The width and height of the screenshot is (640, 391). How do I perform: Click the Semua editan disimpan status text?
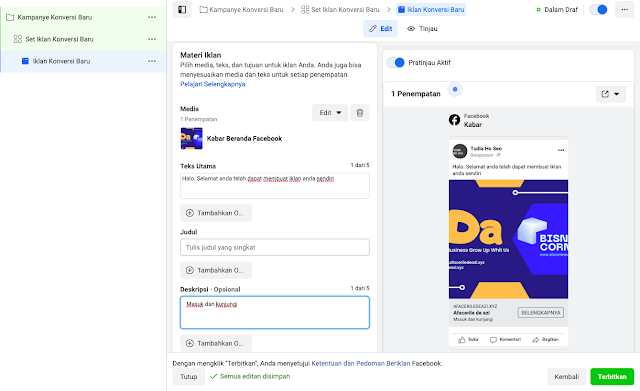click(255, 376)
